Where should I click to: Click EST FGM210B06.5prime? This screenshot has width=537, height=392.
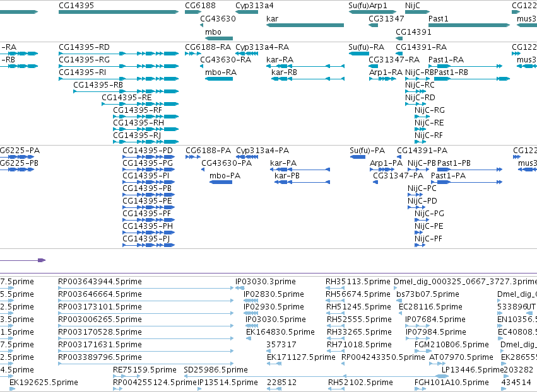(x=451, y=345)
